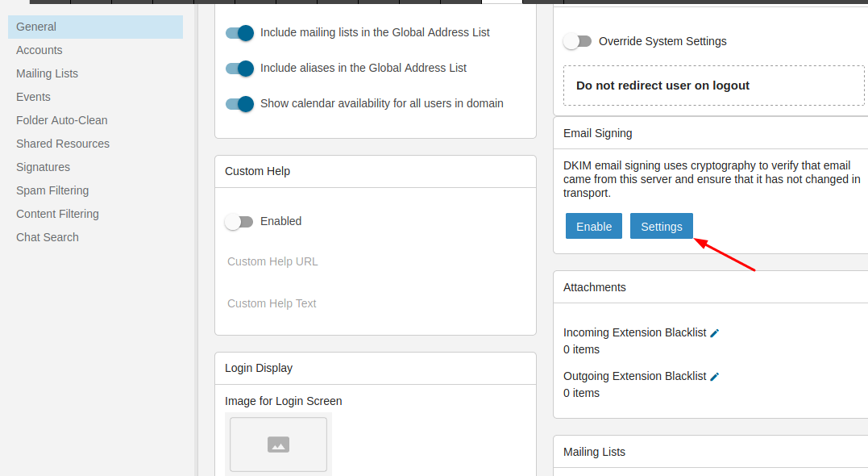Toggle Show calendar availability for all users
The width and height of the screenshot is (868, 476).
coord(239,103)
